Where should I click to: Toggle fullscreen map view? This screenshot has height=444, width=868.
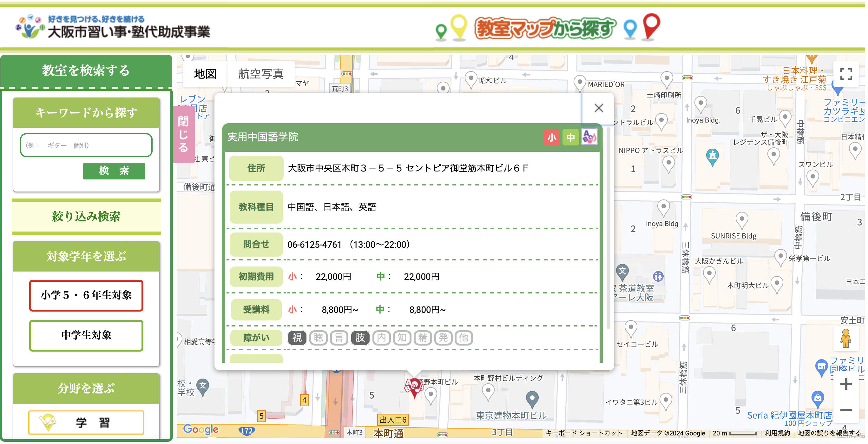point(845,74)
